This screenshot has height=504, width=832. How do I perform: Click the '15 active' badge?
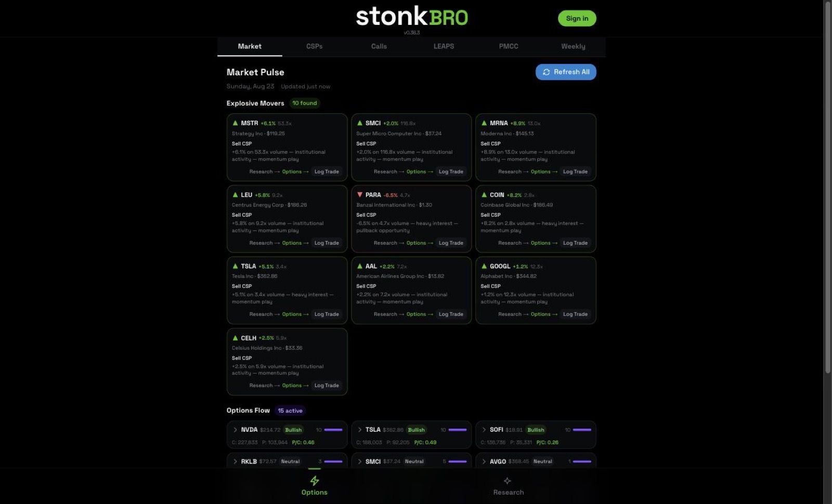tap(290, 410)
